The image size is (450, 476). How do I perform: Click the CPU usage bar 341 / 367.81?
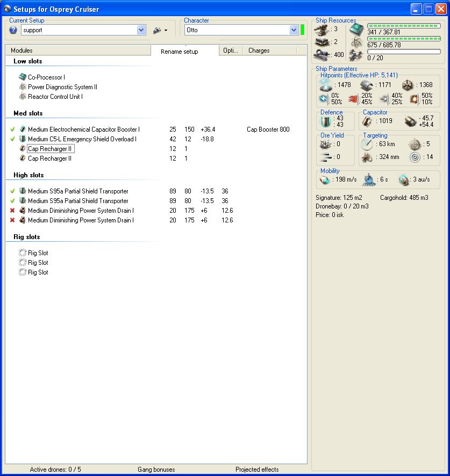(404, 26)
